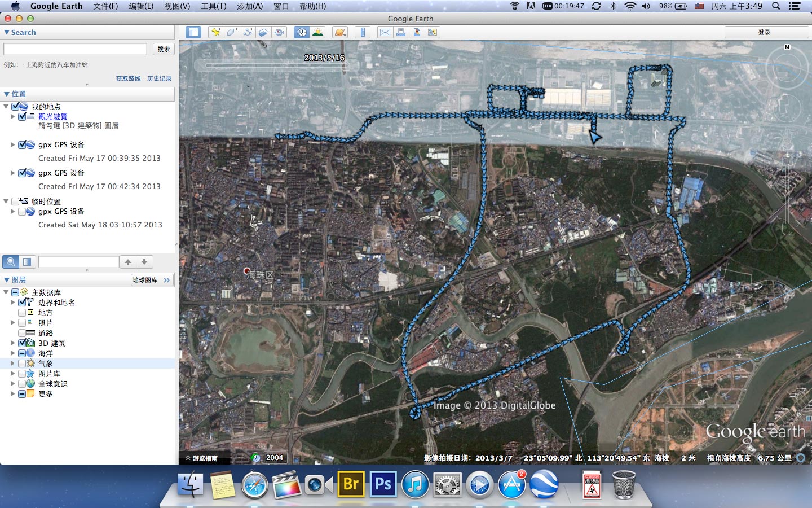
Task: Click the Places filter text field
Action: pos(79,262)
